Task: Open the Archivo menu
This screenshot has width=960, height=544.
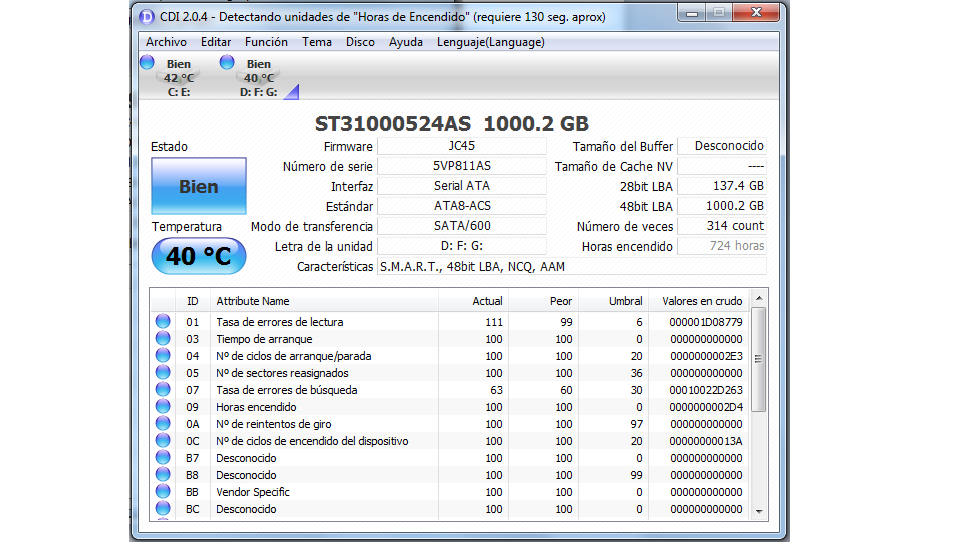Action: (166, 42)
